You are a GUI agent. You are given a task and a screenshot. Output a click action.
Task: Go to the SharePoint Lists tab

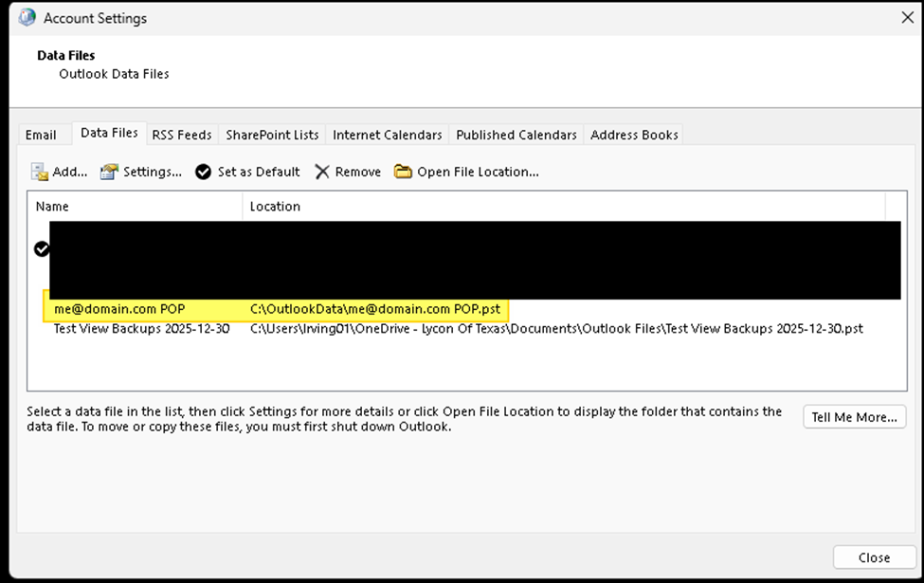pyautogui.click(x=272, y=135)
